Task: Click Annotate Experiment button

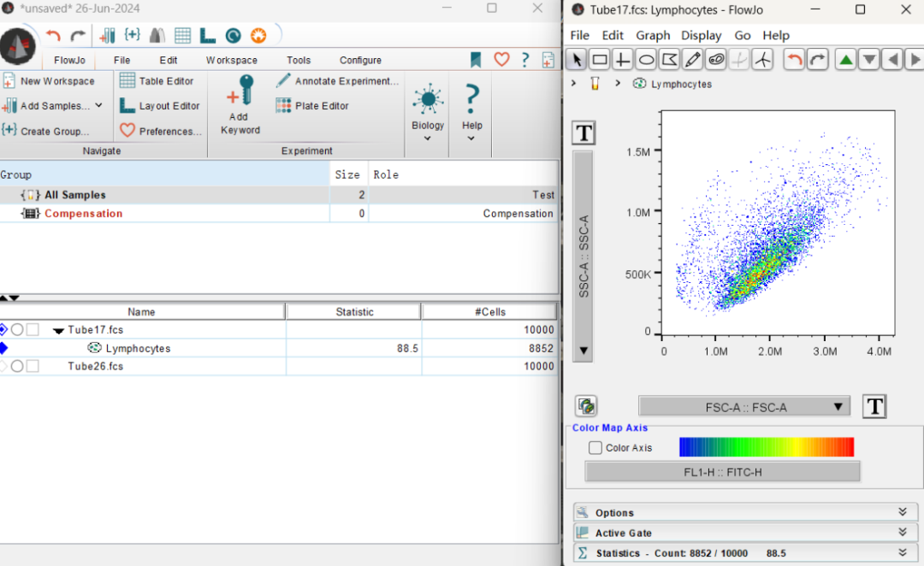Action: click(338, 80)
